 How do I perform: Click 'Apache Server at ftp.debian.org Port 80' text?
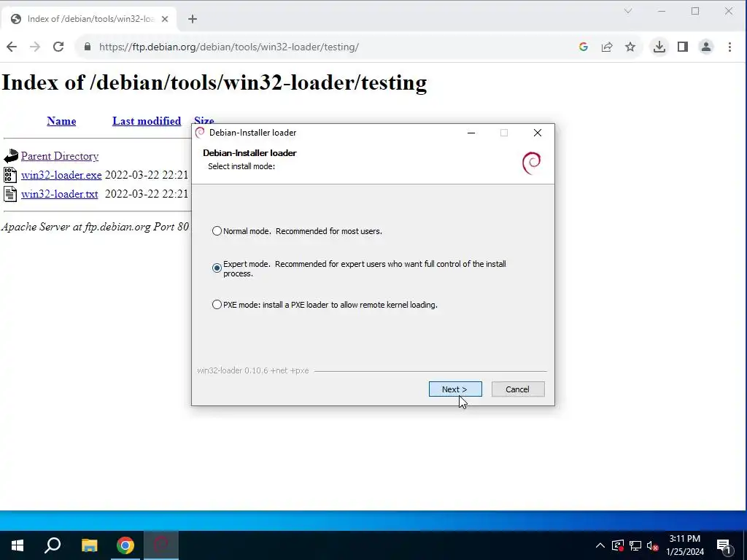[x=96, y=227]
